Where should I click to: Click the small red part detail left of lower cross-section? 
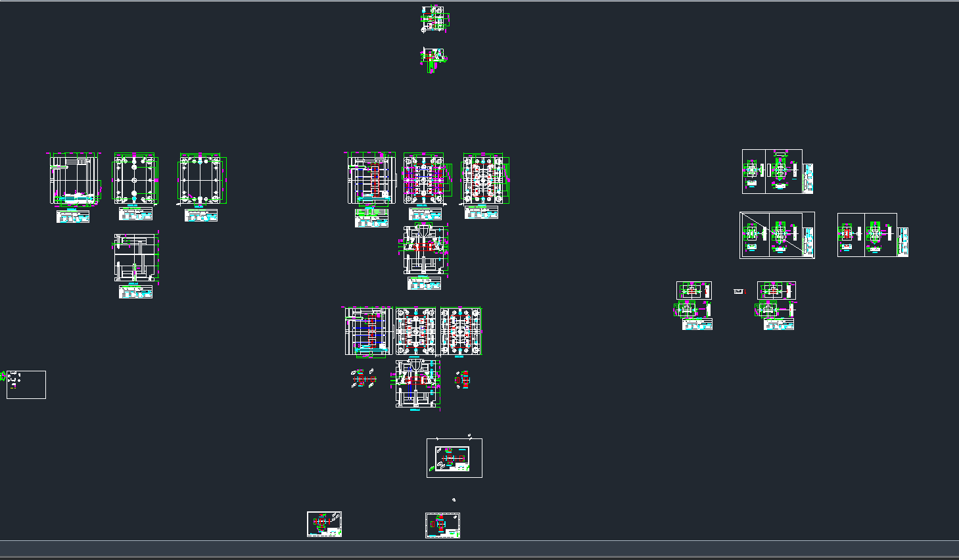pos(363,379)
